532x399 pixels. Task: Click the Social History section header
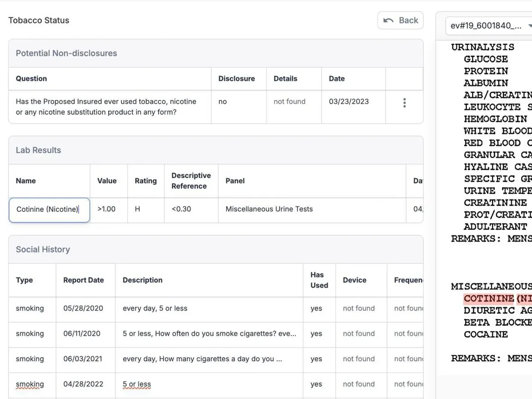(x=43, y=250)
